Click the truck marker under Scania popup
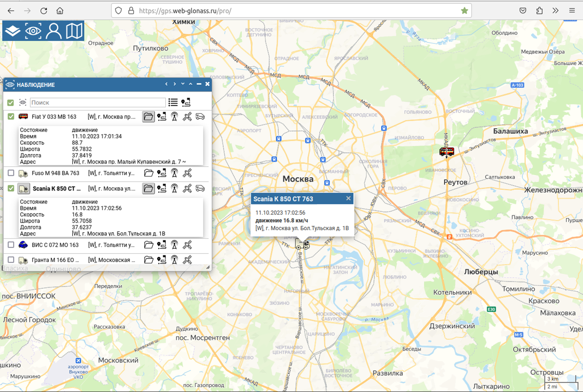The height and width of the screenshot is (392, 583). (302, 245)
